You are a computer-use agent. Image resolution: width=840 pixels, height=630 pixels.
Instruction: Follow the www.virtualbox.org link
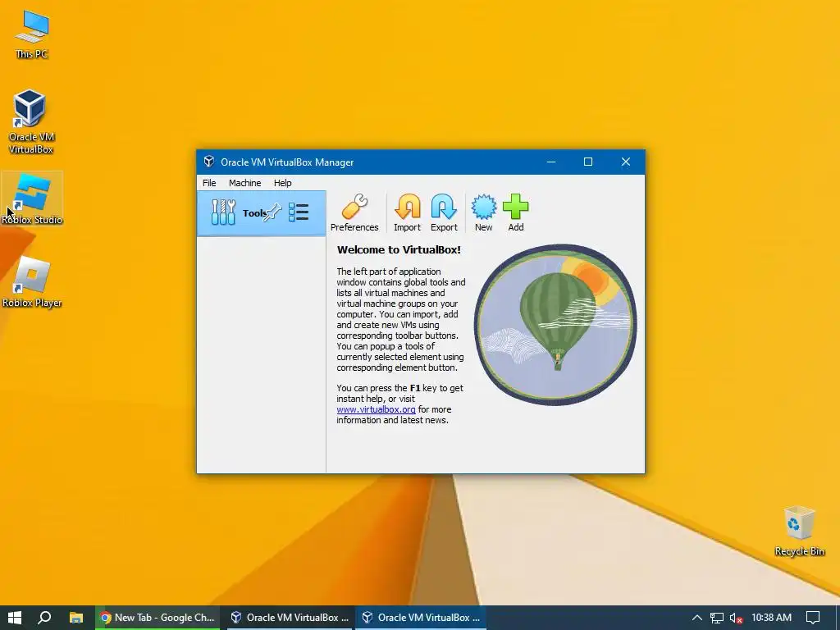coord(376,409)
